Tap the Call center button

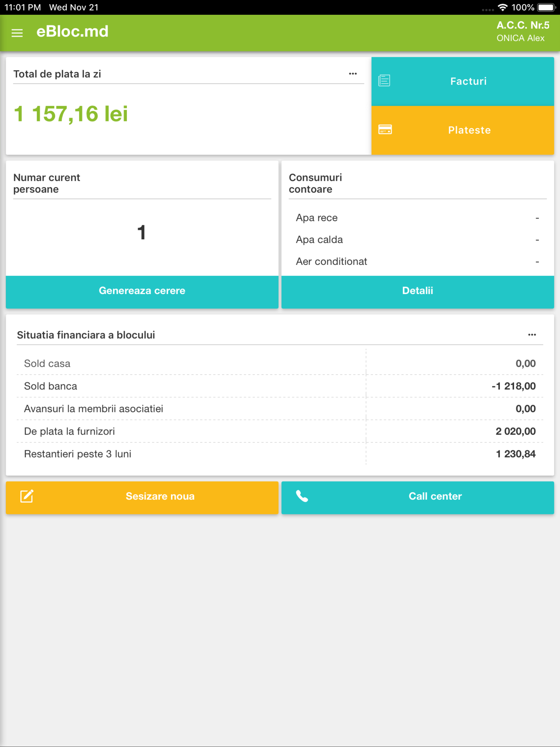[x=418, y=497]
